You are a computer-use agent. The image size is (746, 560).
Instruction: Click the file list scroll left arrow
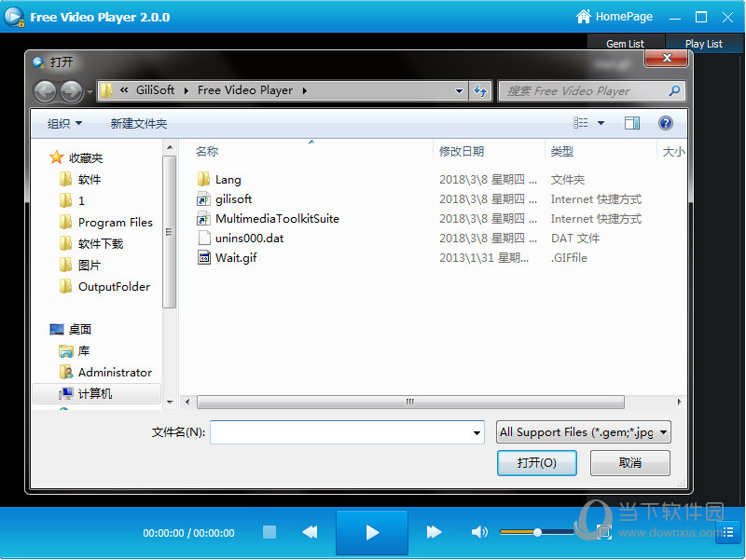click(187, 403)
